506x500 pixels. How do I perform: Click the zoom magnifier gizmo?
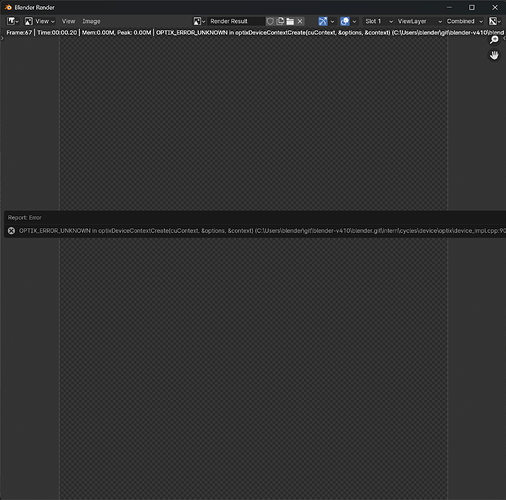coord(494,40)
